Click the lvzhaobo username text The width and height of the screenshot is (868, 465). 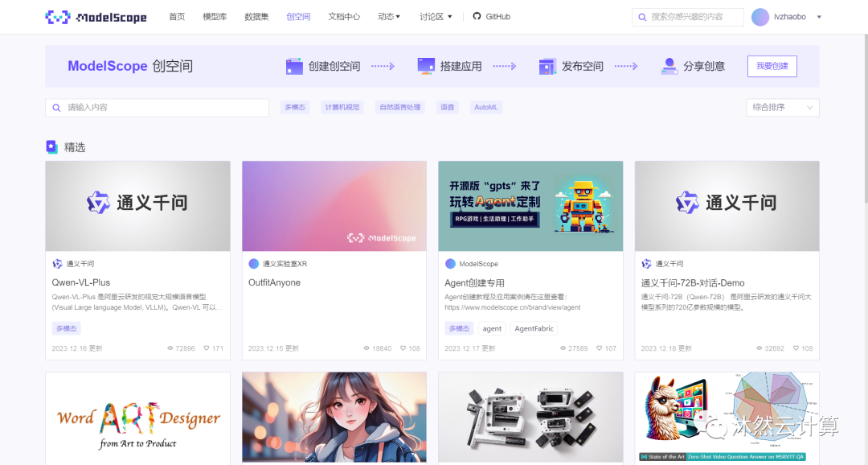pyautogui.click(x=790, y=17)
